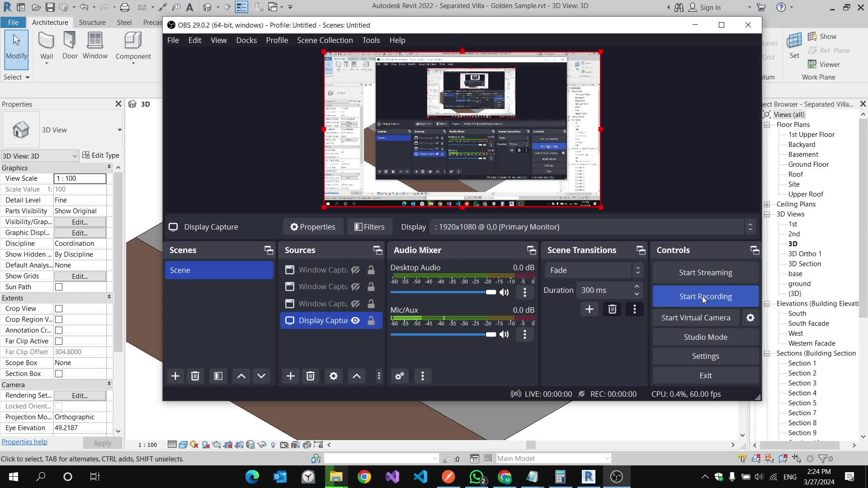Check the Crop View checkbox
868x488 pixels.
click(59, 309)
